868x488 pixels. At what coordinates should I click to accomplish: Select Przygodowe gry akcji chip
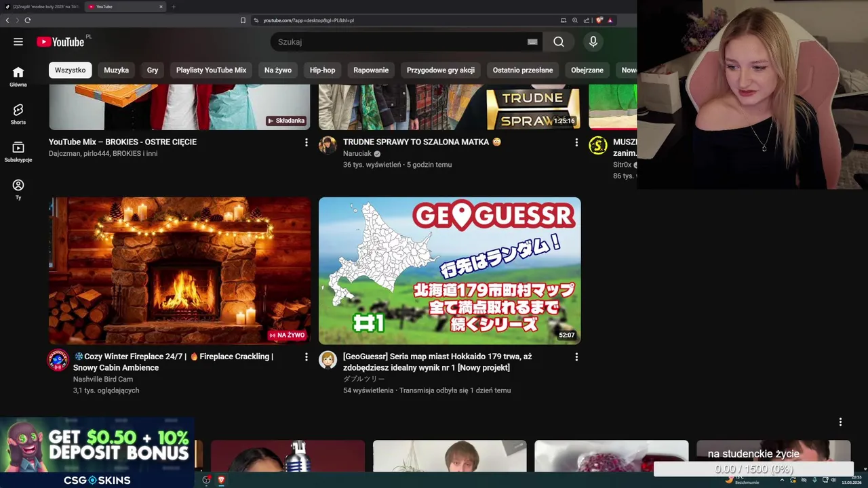441,70
